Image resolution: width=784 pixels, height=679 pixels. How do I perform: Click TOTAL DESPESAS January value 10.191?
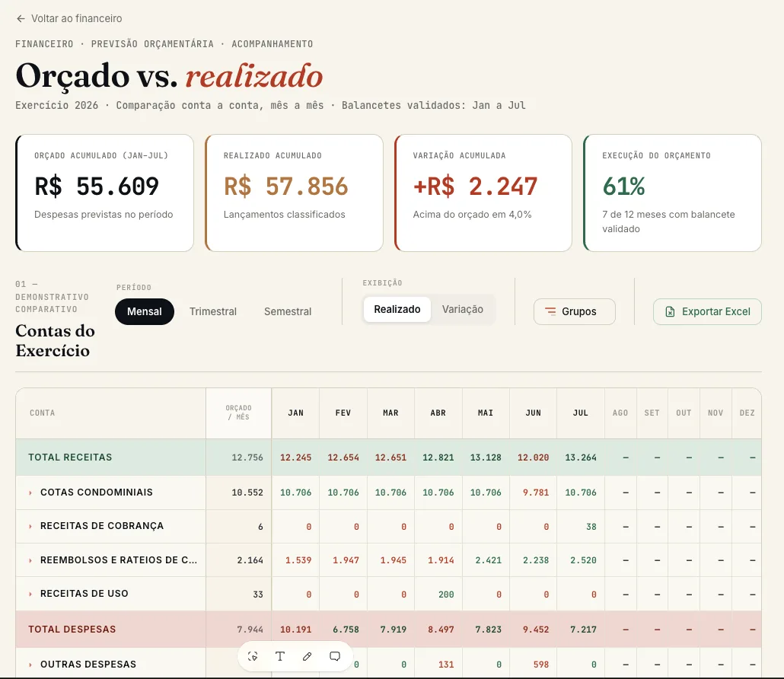click(295, 630)
